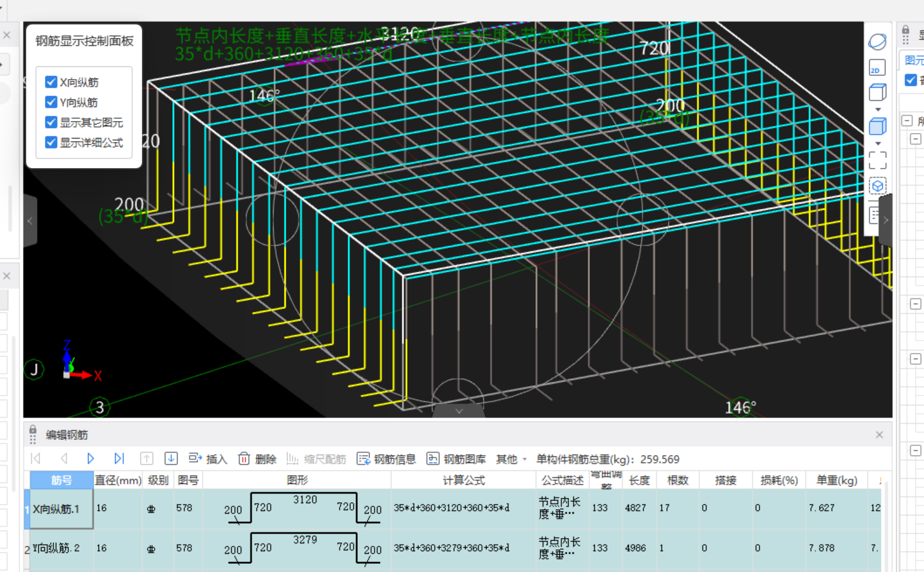Open 钢筋图库 rebar library

[x=456, y=459]
